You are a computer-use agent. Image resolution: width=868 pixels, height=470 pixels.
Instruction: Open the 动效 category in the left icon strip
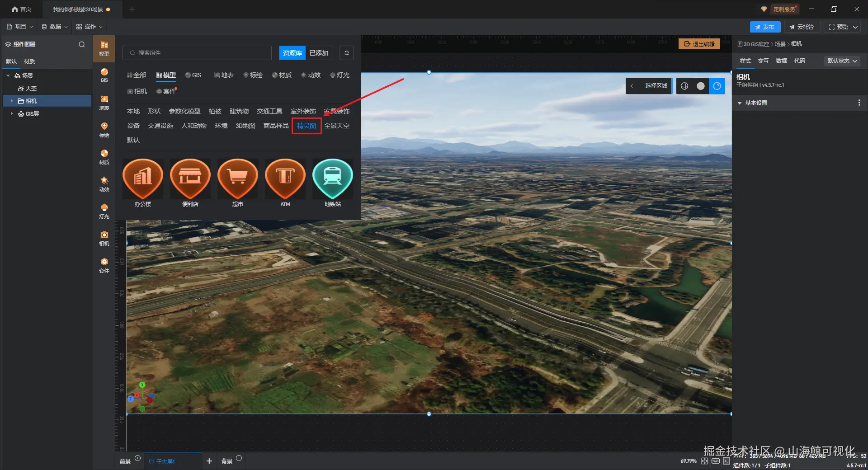pos(104,184)
